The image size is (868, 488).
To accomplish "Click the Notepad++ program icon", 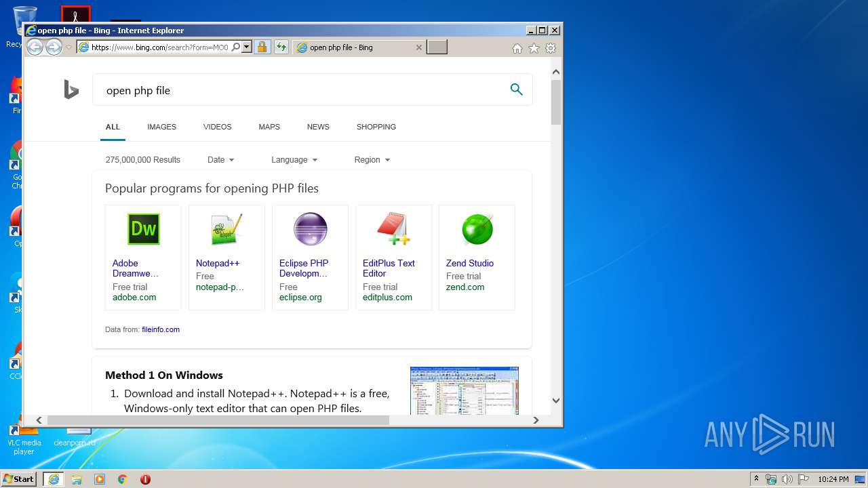I will coord(226,229).
